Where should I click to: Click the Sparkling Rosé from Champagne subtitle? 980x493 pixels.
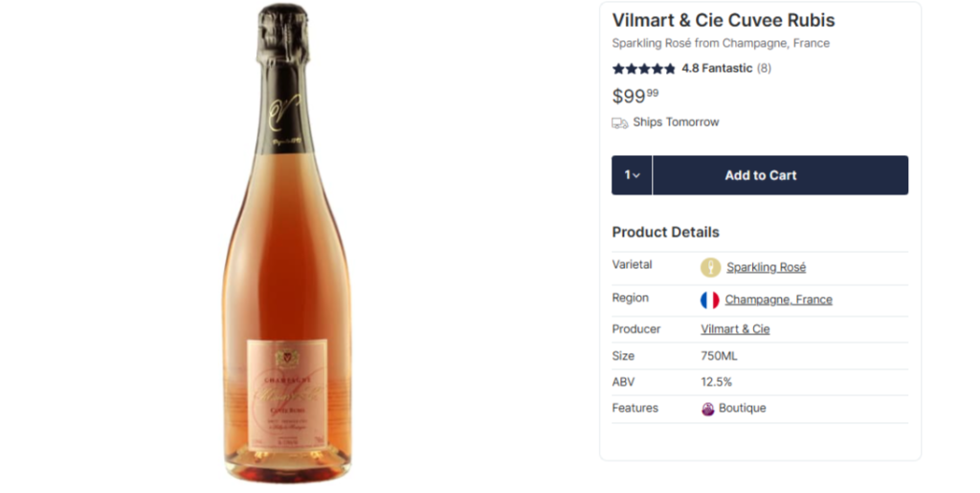click(x=721, y=44)
